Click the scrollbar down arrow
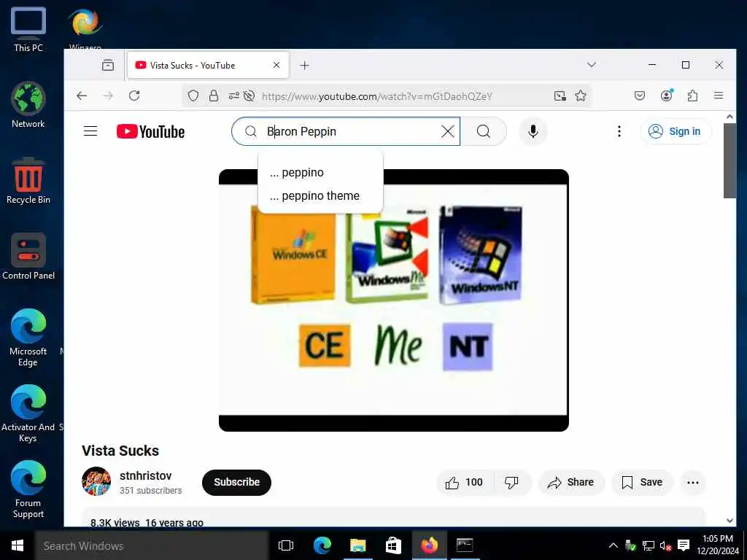The image size is (747, 560). [729, 521]
